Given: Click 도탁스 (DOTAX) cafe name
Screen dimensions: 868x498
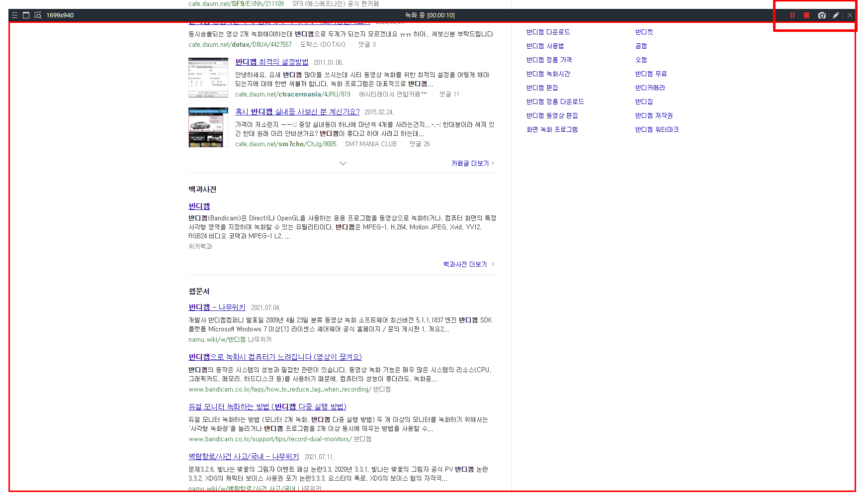Looking at the screenshot, I should pyautogui.click(x=323, y=45).
